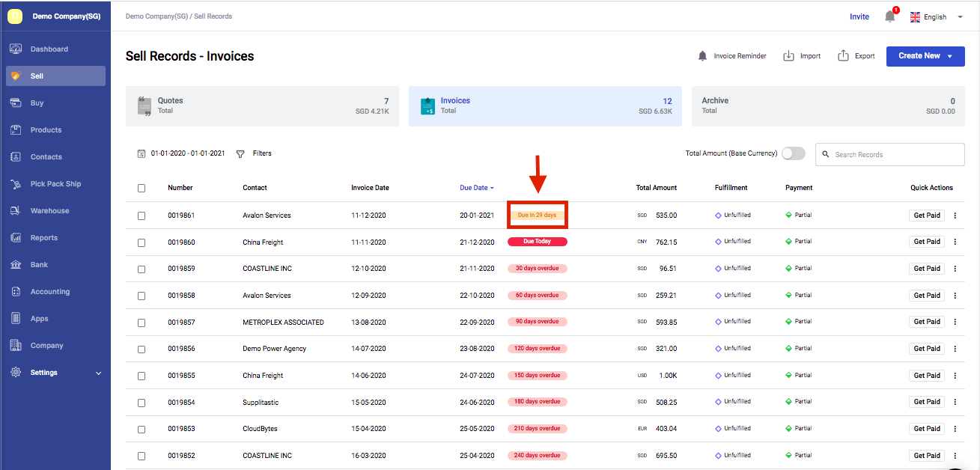This screenshot has width=980, height=470.
Task: Click Get Paid for China Freight 0019860
Action: tap(927, 242)
